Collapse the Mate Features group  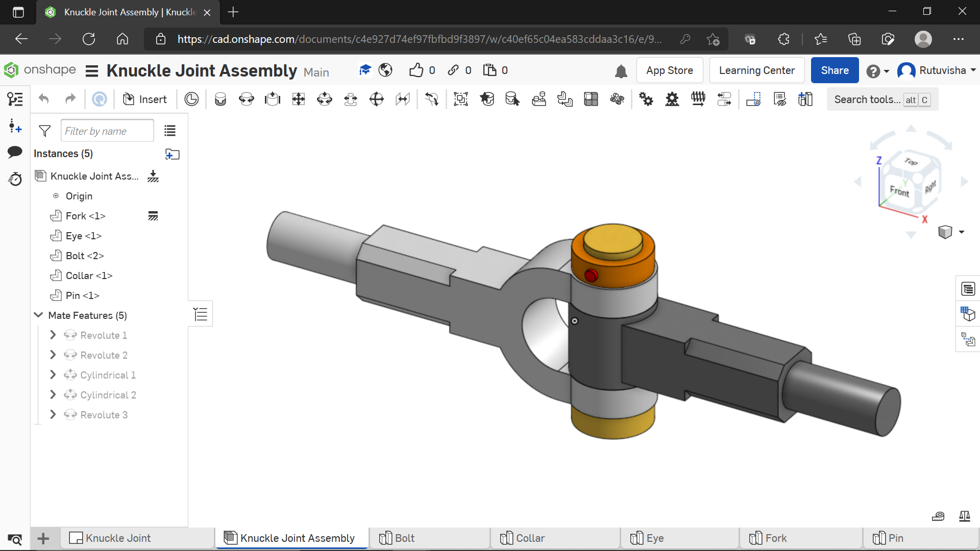[x=38, y=315]
